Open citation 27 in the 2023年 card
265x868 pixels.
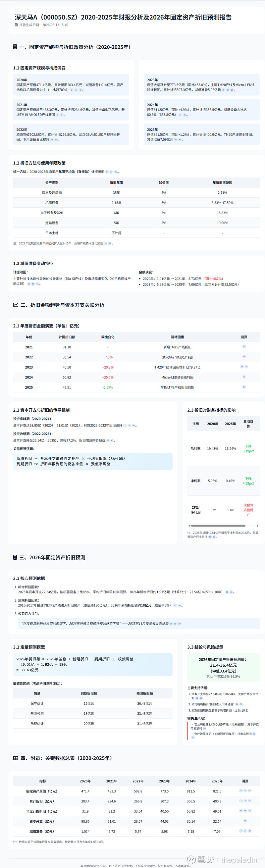coord(232,90)
